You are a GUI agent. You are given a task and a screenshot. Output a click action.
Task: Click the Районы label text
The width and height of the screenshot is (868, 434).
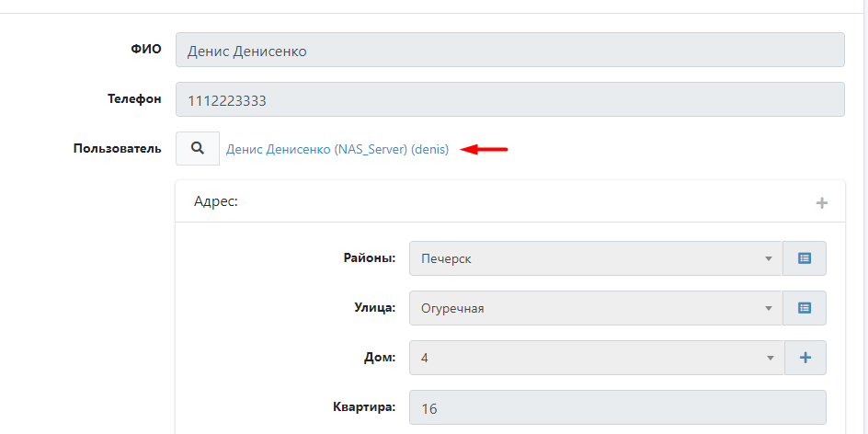pos(370,258)
